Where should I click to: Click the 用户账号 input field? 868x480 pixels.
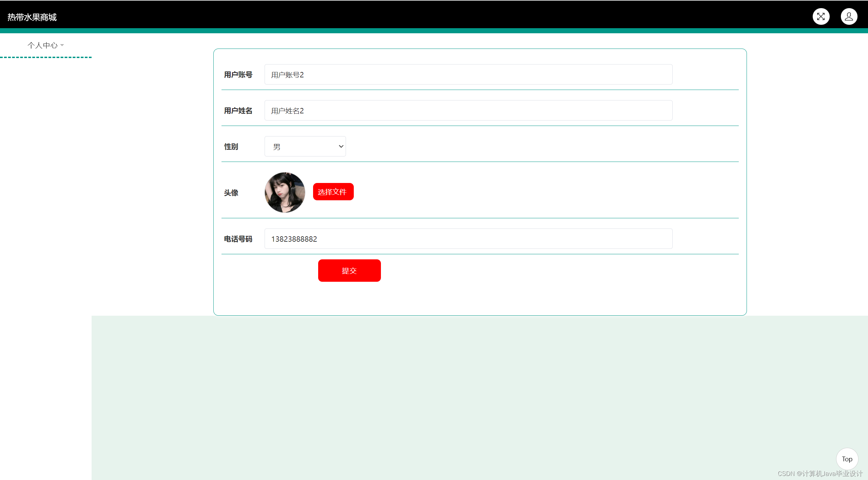pos(468,74)
